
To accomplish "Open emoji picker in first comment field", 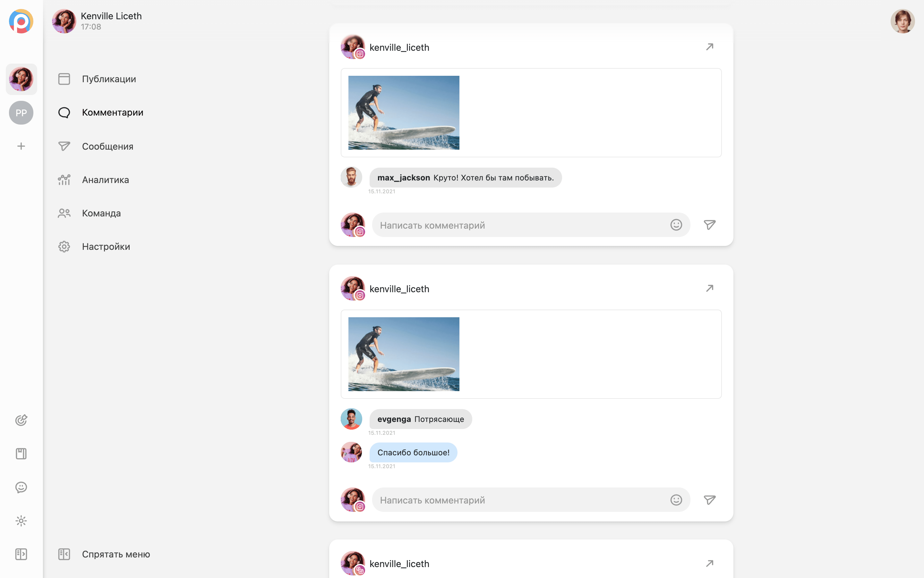I will pos(676,225).
